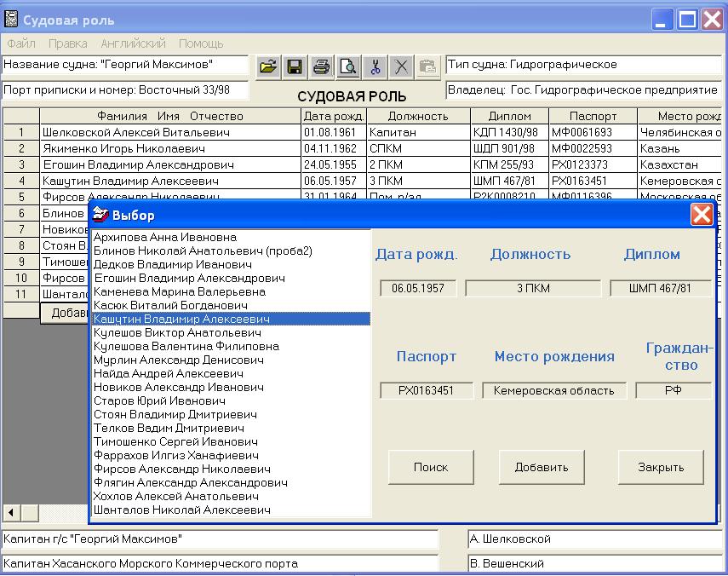Click the Cut scissors icon
728x576 pixels.
(375, 67)
